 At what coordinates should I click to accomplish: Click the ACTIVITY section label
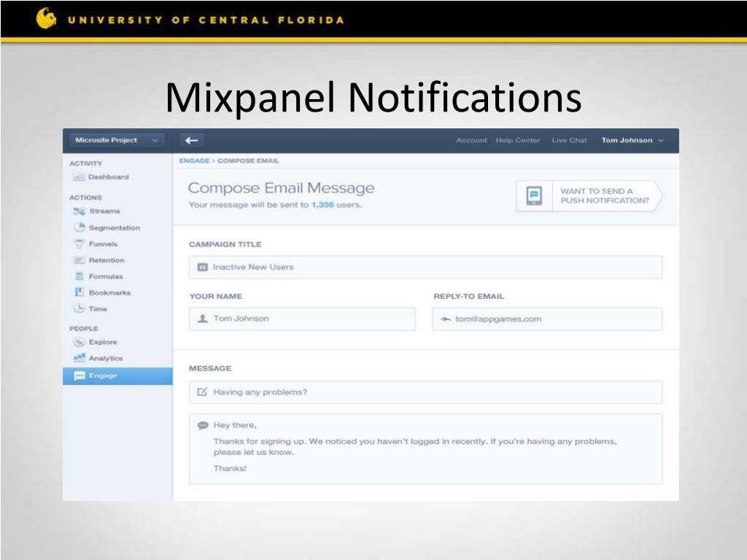pyautogui.click(x=86, y=163)
